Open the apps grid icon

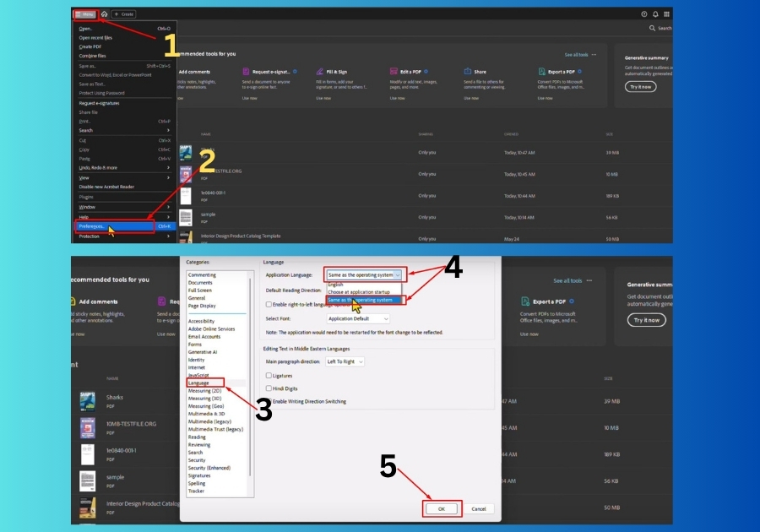coord(666,14)
